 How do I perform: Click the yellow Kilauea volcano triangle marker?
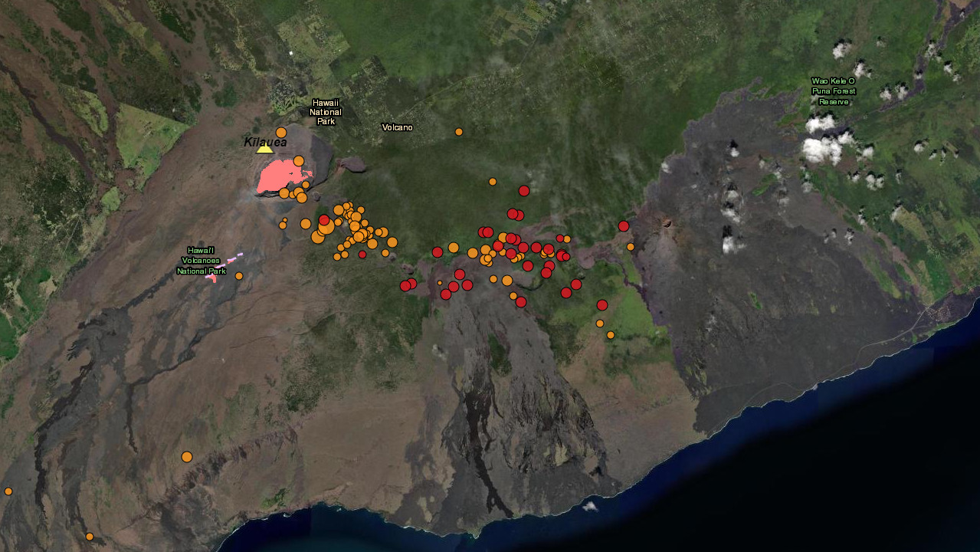pos(264,148)
